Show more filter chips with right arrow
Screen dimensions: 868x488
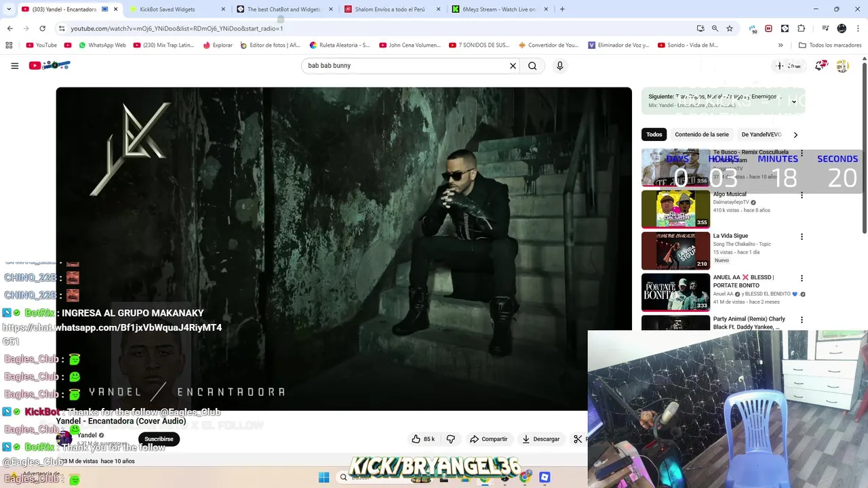[795, 134]
